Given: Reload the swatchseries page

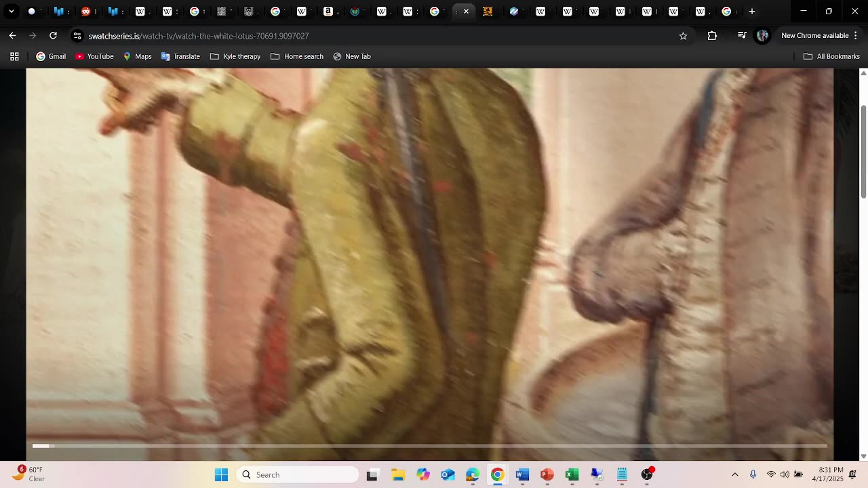Looking at the screenshot, I should (53, 35).
